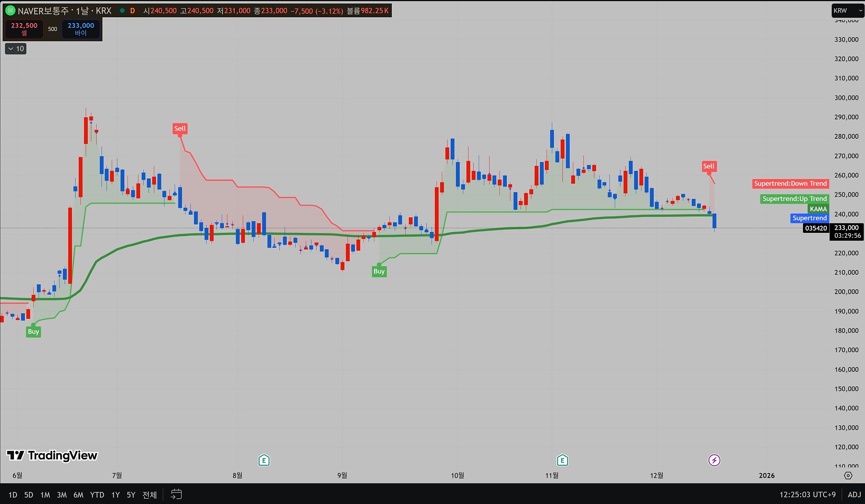The image size is (865, 504).
Task: Open the KRW currency dropdown
Action: click(x=847, y=10)
